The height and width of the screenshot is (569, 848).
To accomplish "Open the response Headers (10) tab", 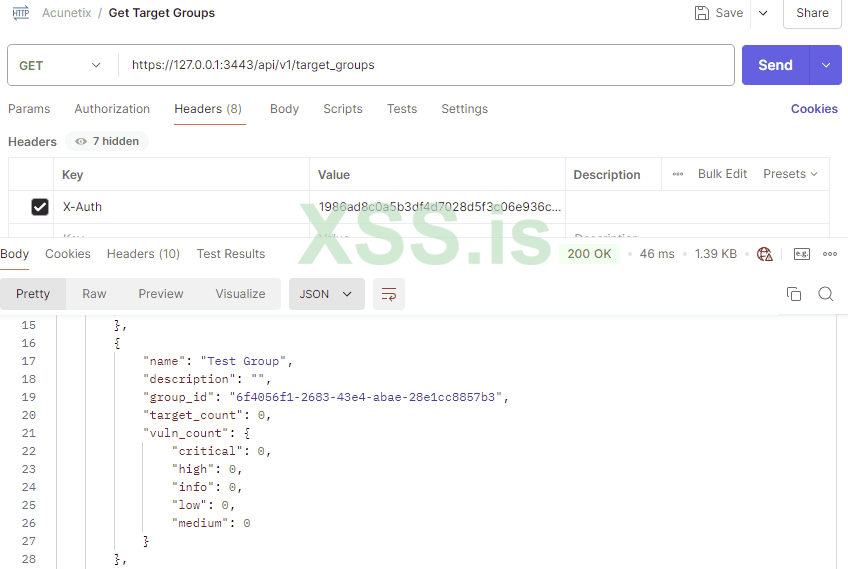I will click(143, 254).
